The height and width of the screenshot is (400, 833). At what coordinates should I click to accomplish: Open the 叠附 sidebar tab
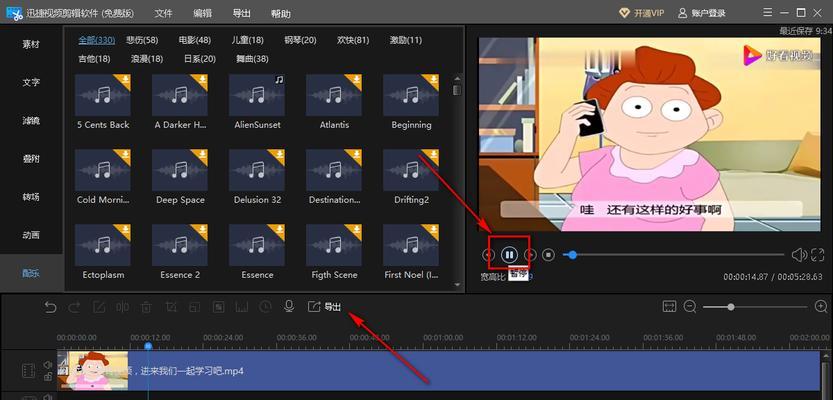(x=31, y=159)
